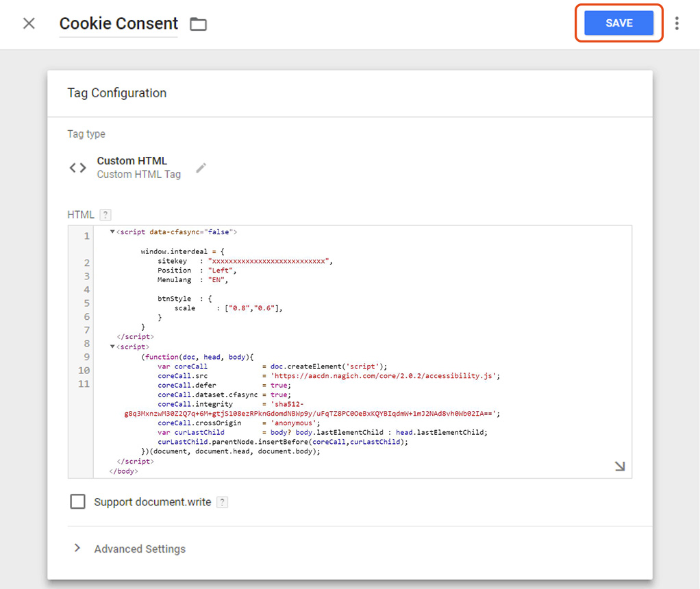Collapse the first script block fold arrow
700x589 pixels.
tap(112, 231)
